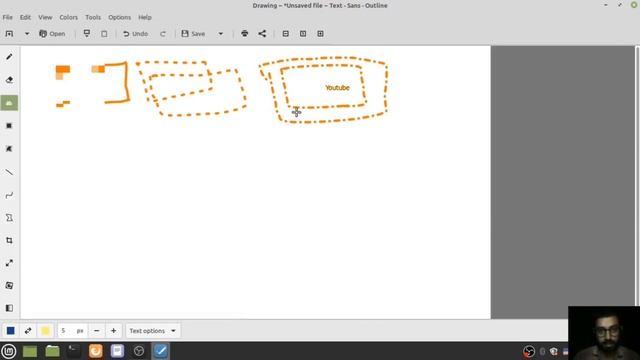Click the zoom in icon in the toolbar
The image size is (640, 360).
pyautogui.click(x=320, y=33)
